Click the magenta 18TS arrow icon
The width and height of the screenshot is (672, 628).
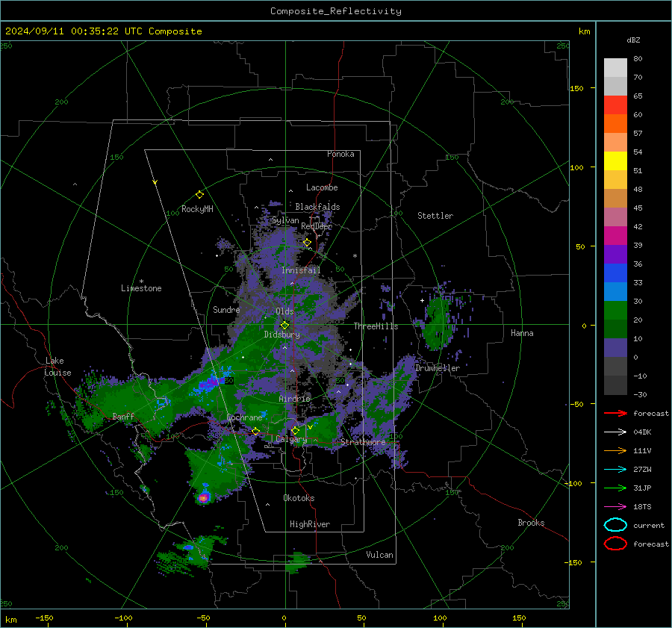click(615, 507)
